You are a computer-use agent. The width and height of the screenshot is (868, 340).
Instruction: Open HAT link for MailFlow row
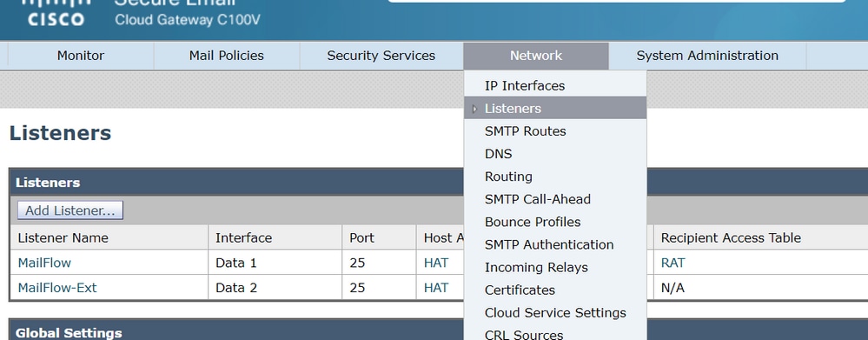(436, 263)
